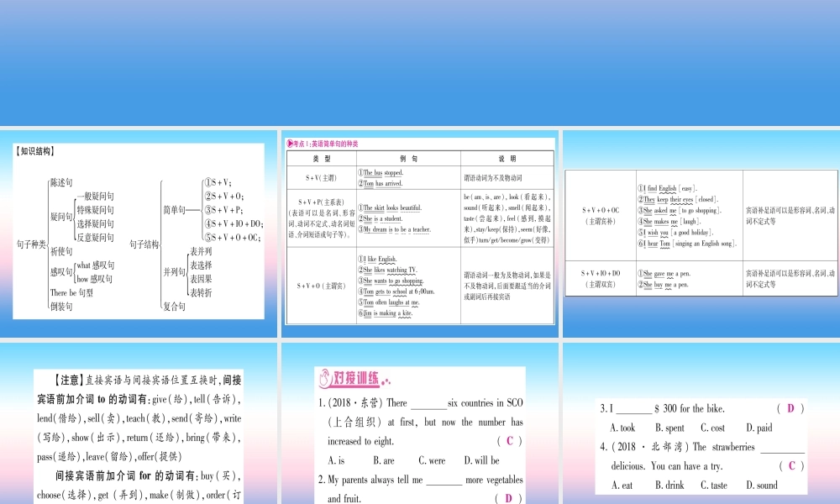Click answer letter D beside question 3
This screenshot has height=504, width=840.
[x=790, y=408]
